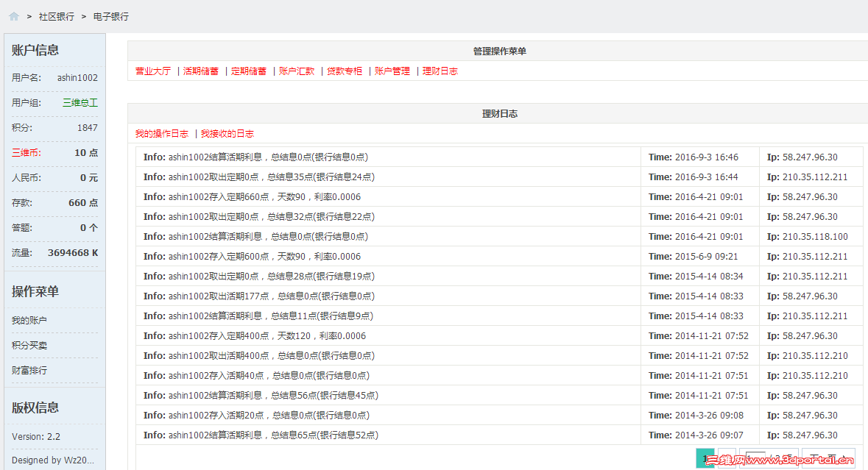Select 活期储蓄 from the management menu
The image size is (868, 470).
[201, 71]
